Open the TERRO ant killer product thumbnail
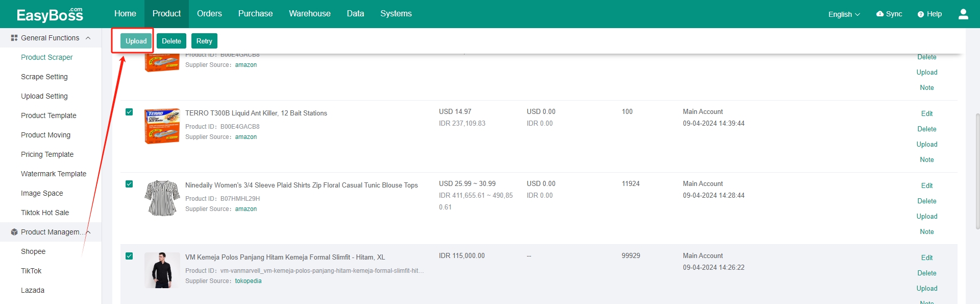Image resolution: width=980 pixels, height=304 pixels. 162,126
